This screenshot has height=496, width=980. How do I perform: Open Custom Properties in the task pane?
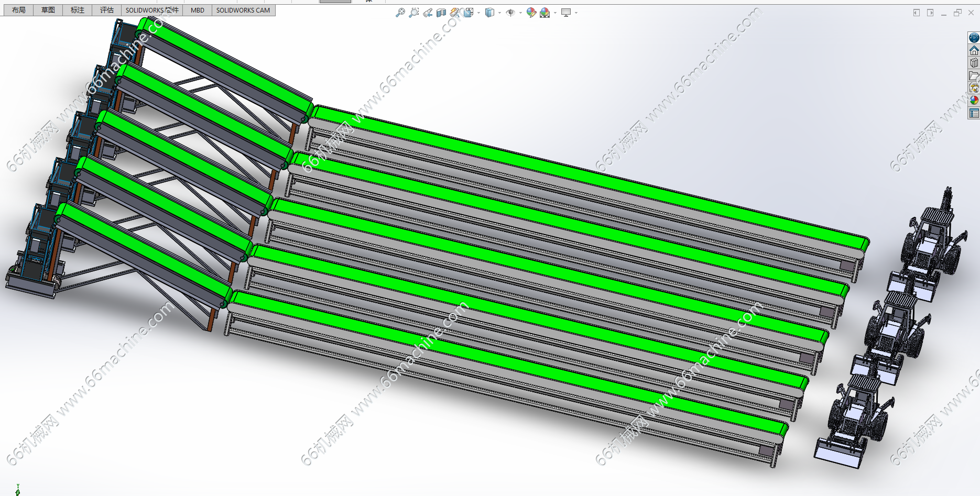pyautogui.click(x=974, y=113)
